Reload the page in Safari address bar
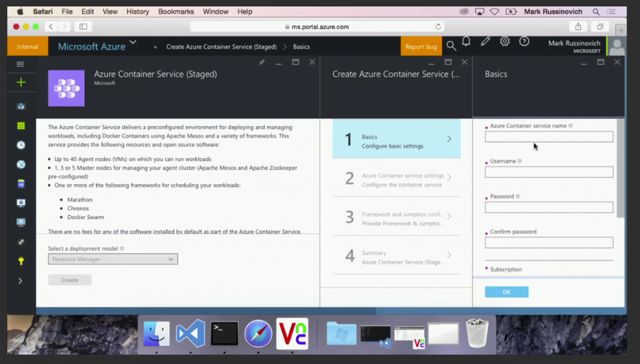This screenshot has height=364, width=640. pos(438,27)
